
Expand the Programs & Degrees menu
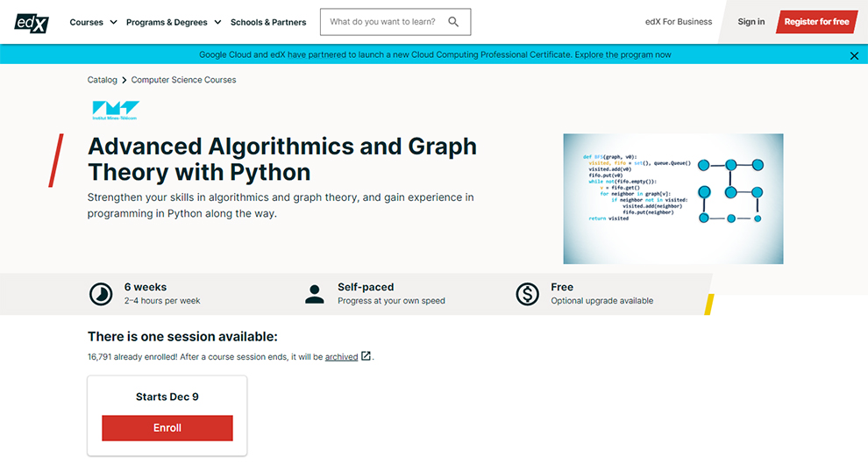(x=174, y=22)
